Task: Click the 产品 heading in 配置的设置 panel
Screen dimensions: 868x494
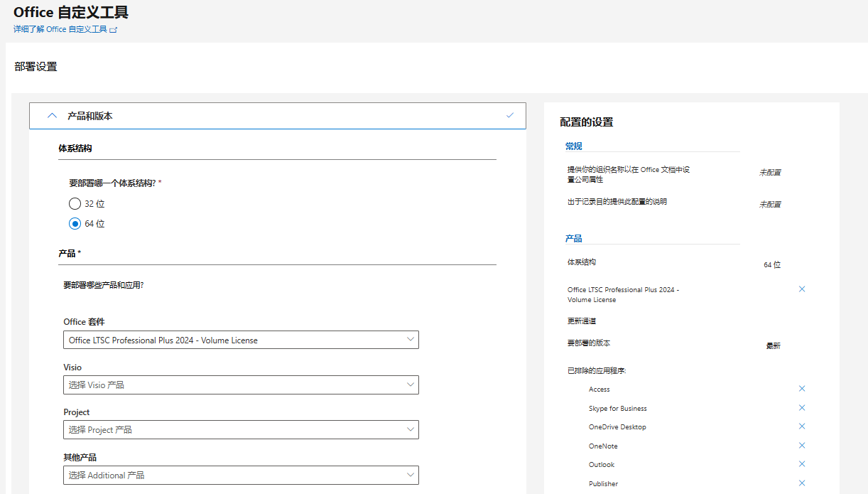Action: [x=574, y=238]
